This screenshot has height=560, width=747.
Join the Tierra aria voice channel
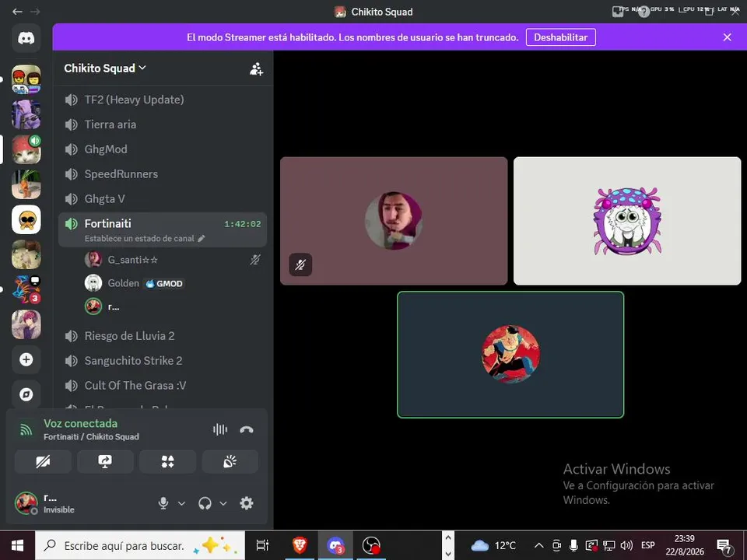coord(163,124)
